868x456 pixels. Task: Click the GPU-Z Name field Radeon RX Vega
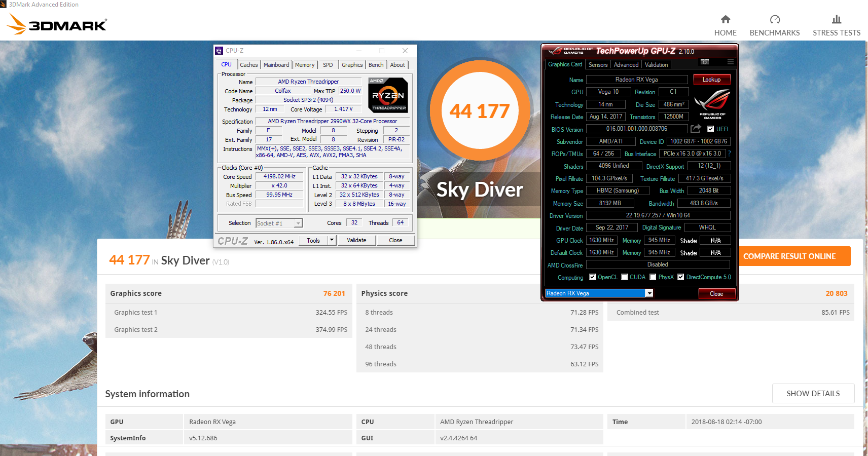pos(637,80)
